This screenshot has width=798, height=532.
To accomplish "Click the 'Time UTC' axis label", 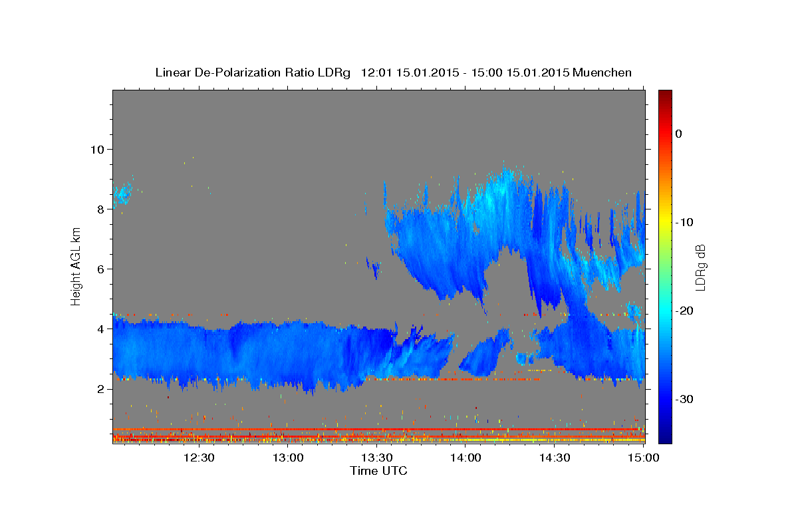I will pos(378,471).
